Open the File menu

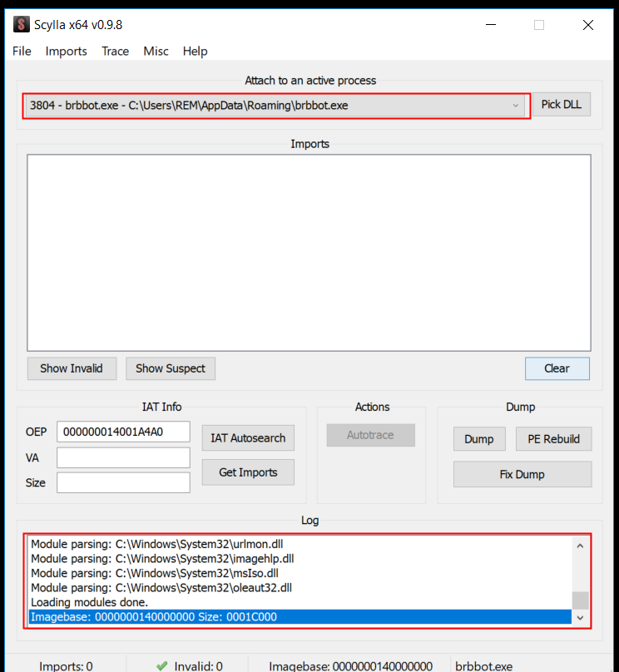pos(22,51)
